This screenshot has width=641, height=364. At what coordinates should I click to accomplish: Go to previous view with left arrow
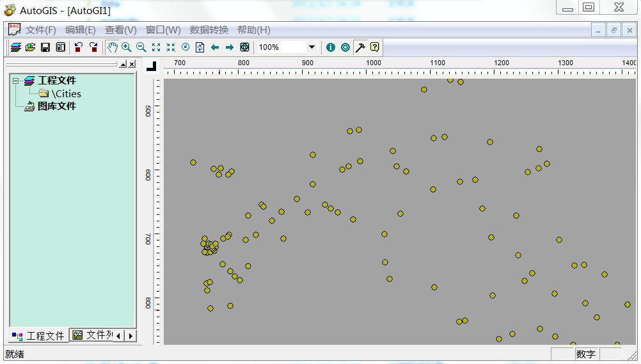215,47
